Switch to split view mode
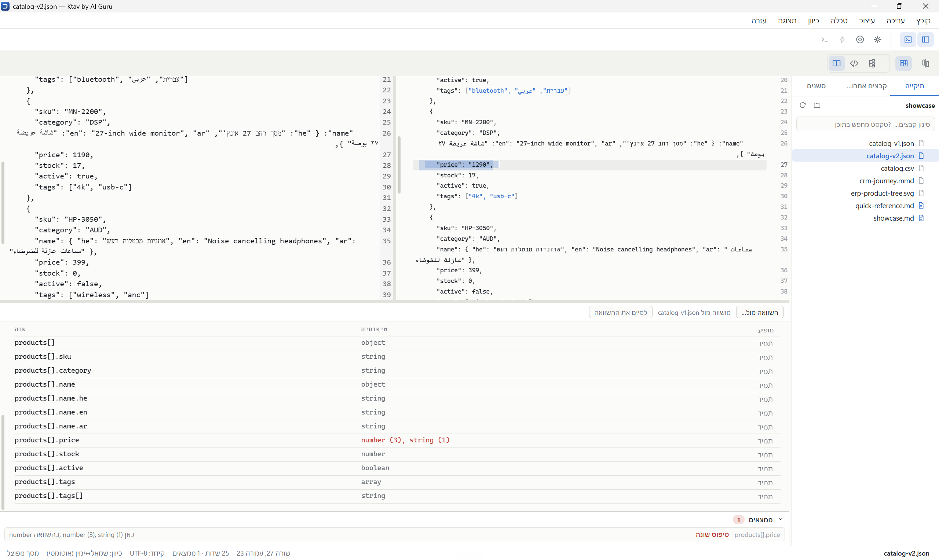Image resolution: width=939 pixels, height=560 pixels. [836, 63]
